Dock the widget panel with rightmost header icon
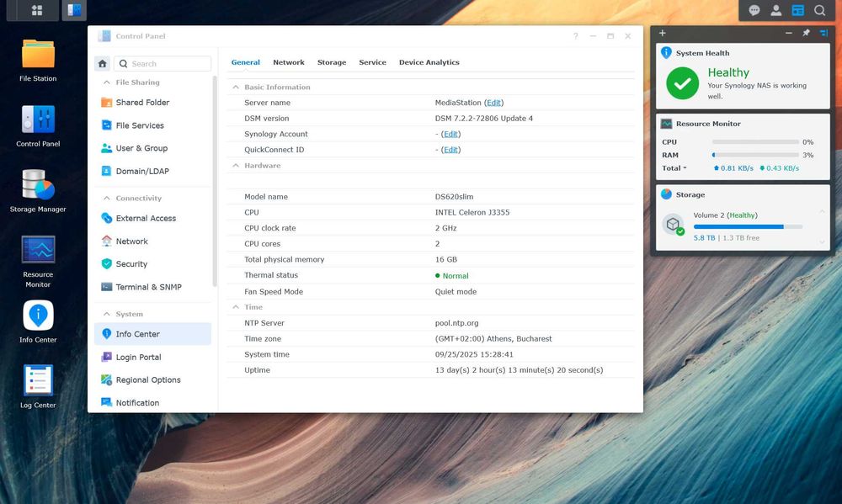 (x=823, y=33)
